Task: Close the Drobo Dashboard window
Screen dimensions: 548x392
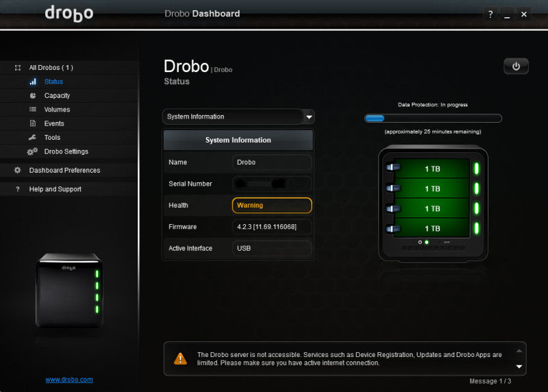Action: [x=523, y=14]
